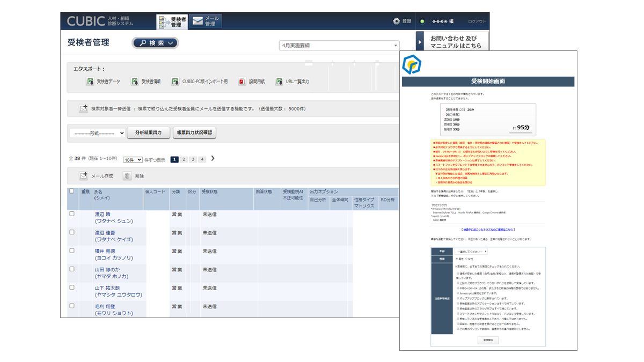Viewport: 644px width, 362px height.
Task: Click 分析結果出力 button
Action: (x=149, y=132)
